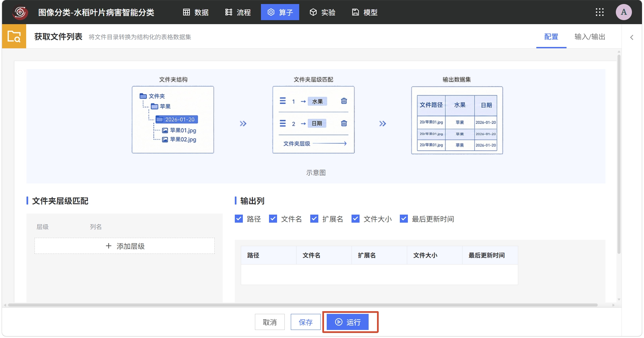Image resolution: width=644 pixels, height=338 pixels.
Task: Click the 保存 button
Action: [x=306, y=322]
